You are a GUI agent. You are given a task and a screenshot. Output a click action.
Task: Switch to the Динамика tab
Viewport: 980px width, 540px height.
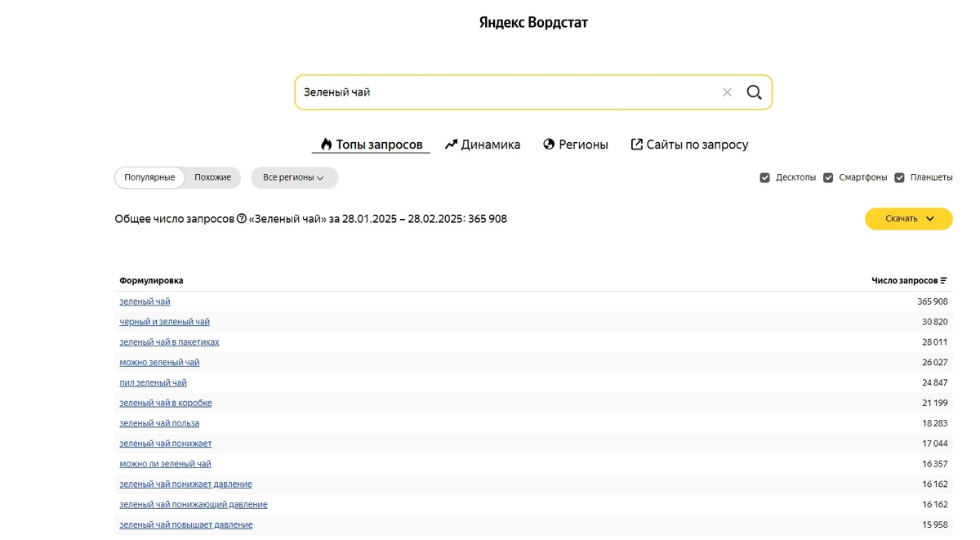[x=483, y=145]
